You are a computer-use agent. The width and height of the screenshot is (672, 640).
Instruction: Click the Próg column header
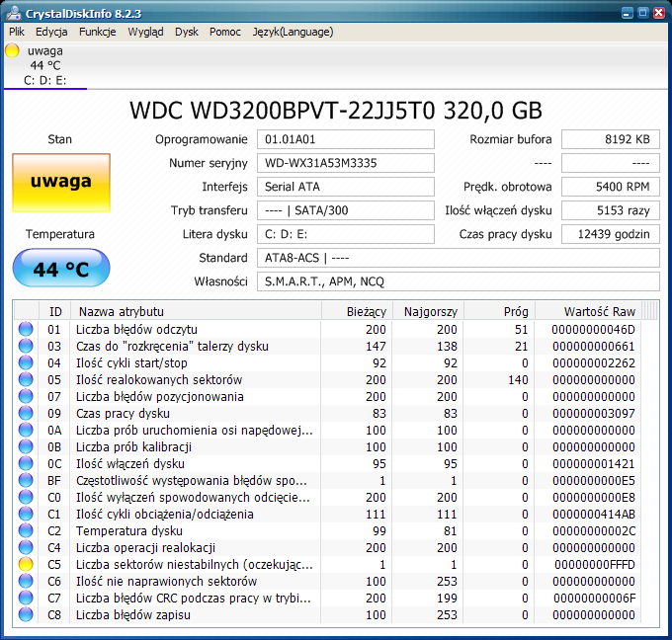499,311
